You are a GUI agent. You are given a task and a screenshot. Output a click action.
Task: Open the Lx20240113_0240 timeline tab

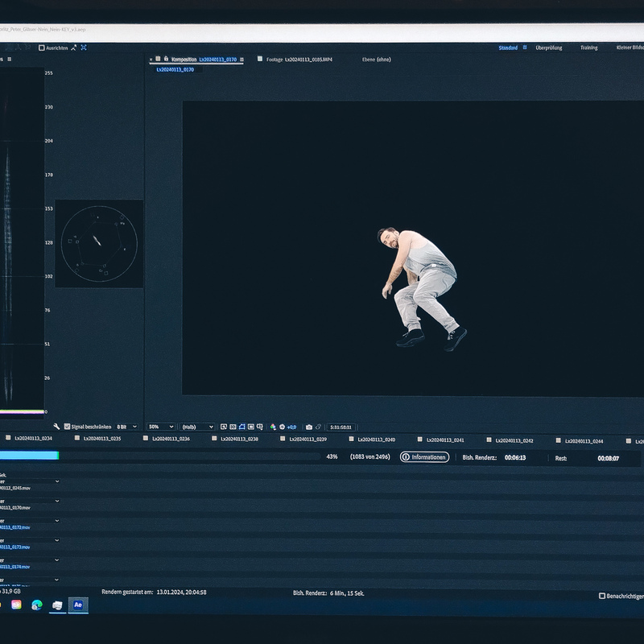[x=377, y=440]
